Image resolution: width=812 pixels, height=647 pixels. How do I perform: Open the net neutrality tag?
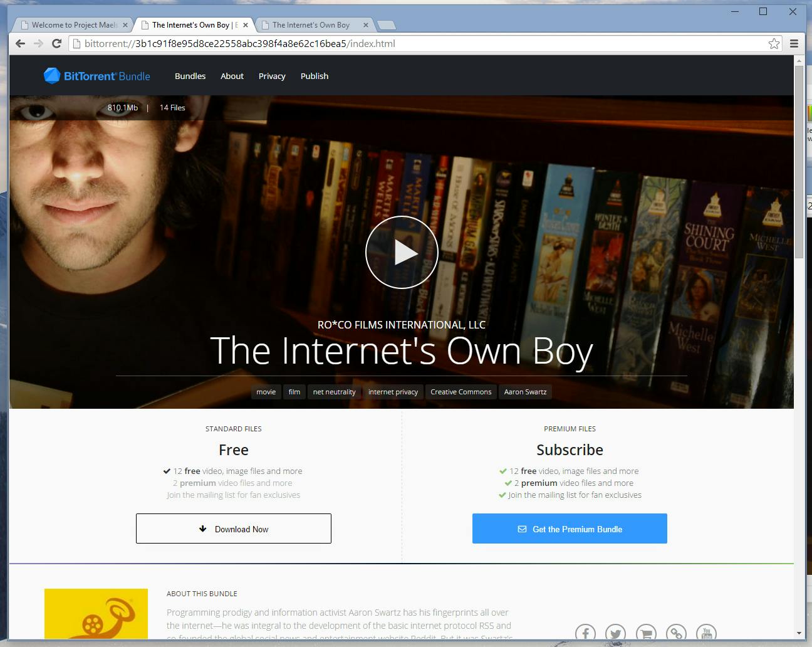click(x=334, y=392)
